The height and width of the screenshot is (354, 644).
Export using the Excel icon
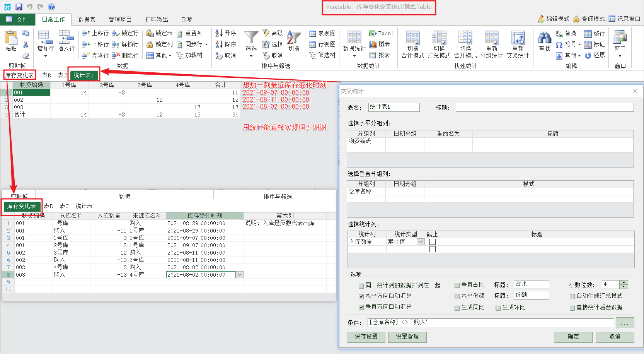click(x=381, y=33)
